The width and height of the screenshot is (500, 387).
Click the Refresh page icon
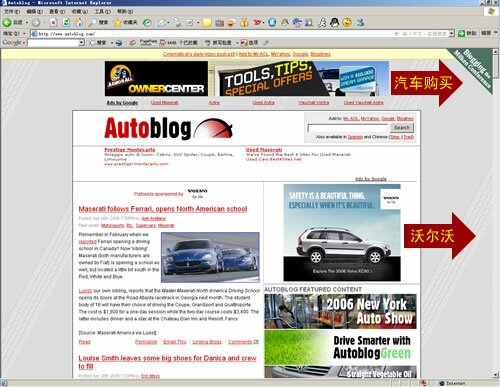tap(66, 22)
